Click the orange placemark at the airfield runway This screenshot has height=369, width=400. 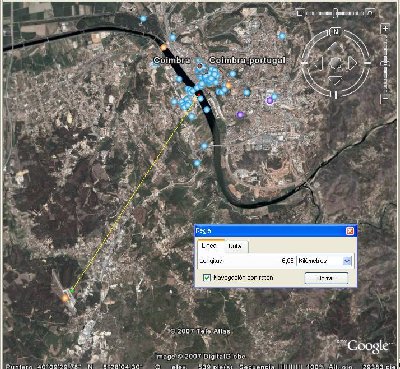tap(65, 298)
